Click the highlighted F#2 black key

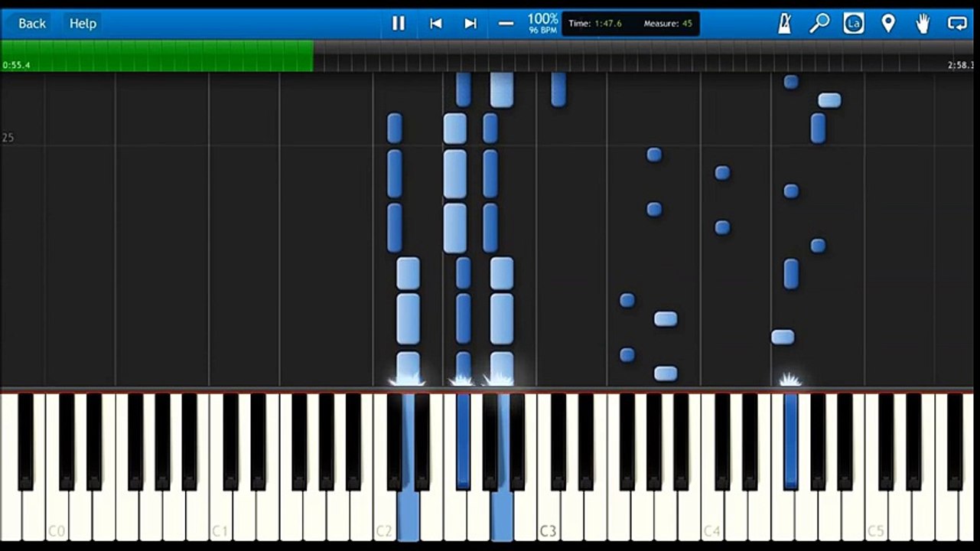(463, 440)
